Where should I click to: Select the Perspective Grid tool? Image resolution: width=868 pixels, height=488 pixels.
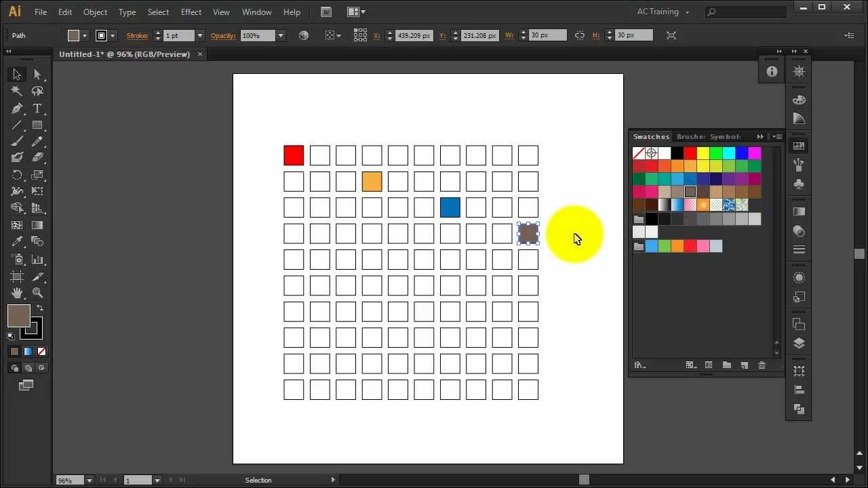(x=37, y=208)
